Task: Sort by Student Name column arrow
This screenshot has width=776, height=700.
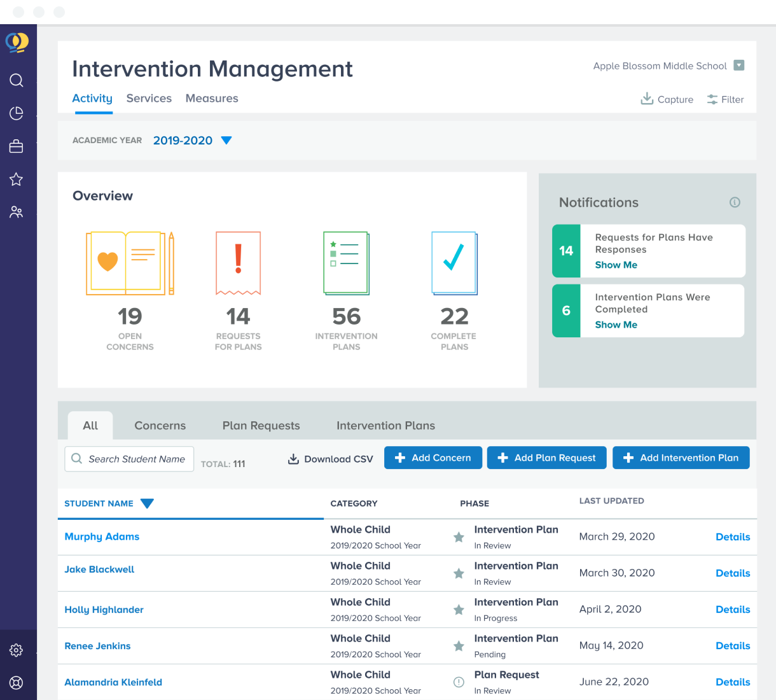Action: coord(147,503)
